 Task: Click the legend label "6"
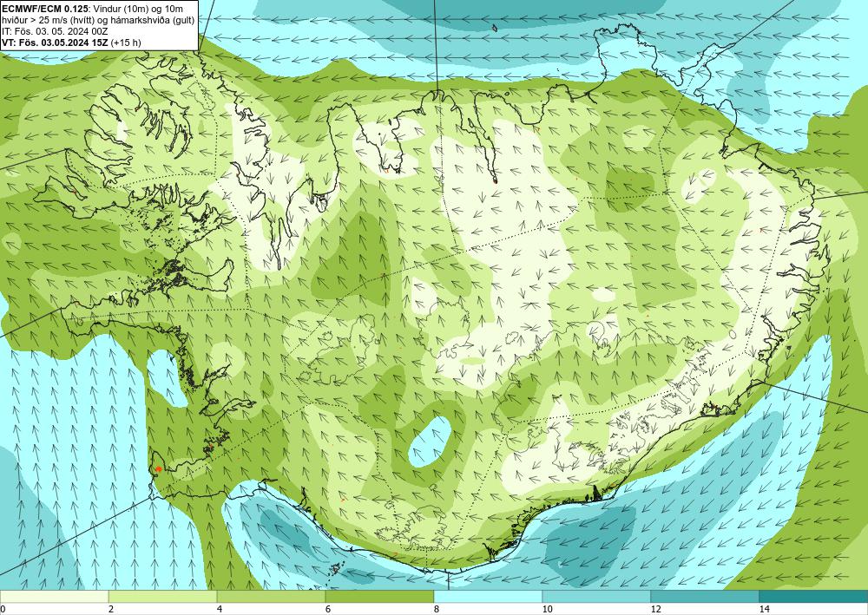(x=328, y=609)
